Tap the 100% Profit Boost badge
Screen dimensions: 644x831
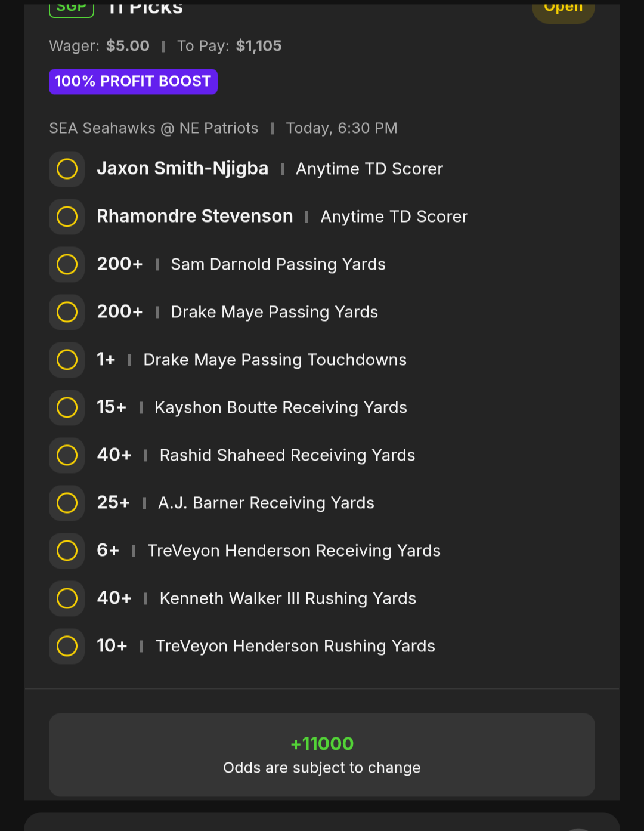coord(133,82)
